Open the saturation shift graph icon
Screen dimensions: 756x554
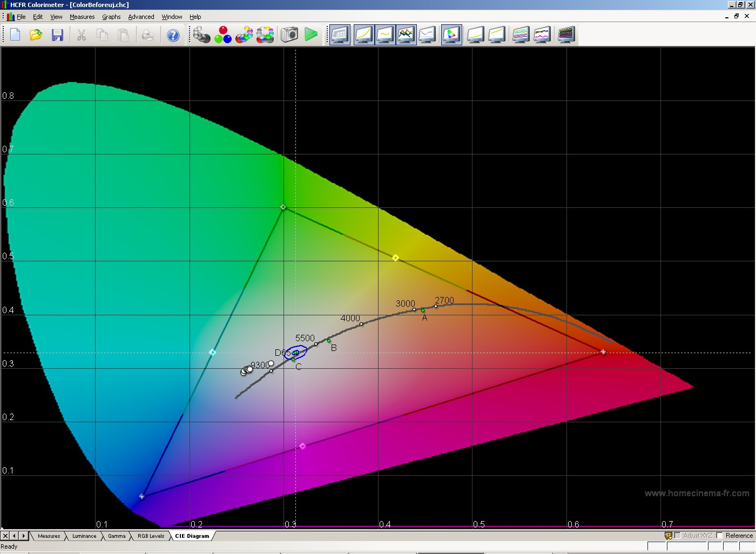(x=542, y=35)
